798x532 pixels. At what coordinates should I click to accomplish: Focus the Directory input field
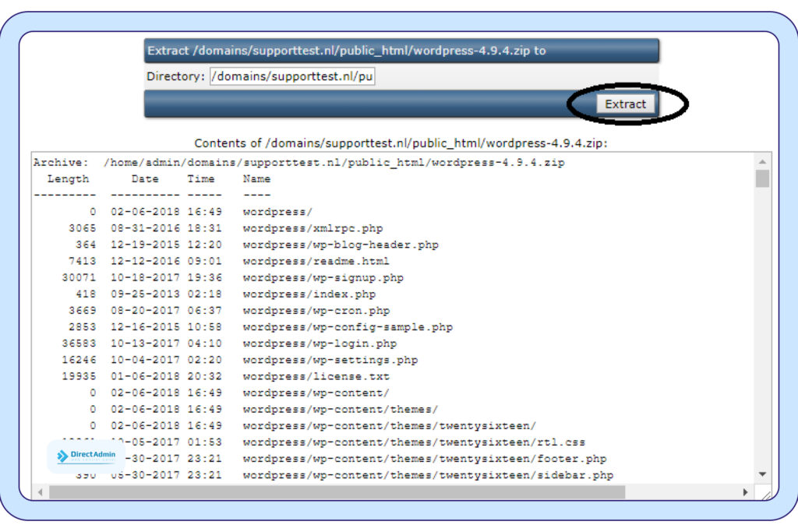(x=292, y=76)
